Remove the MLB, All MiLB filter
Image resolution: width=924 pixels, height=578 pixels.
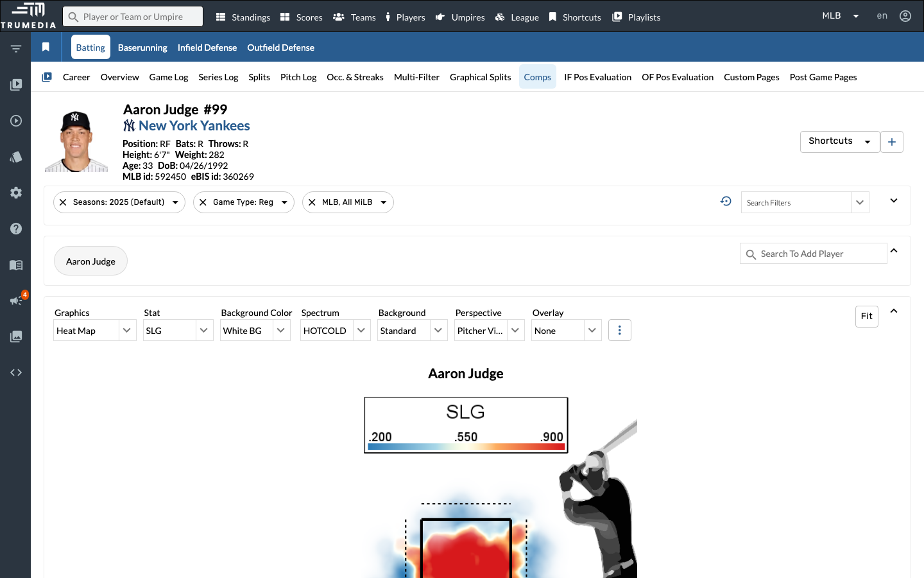pyautogui.click(x=312, y=202)
